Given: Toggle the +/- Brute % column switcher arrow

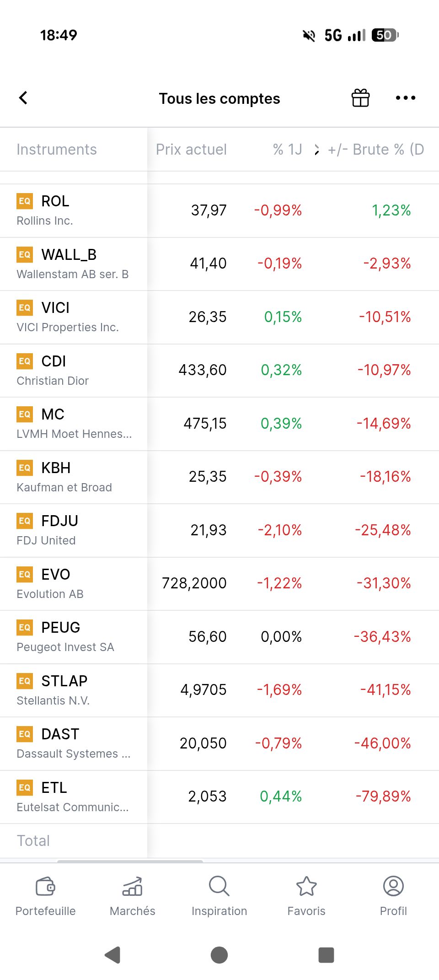Looking at the screenshot, I should 317,150.
